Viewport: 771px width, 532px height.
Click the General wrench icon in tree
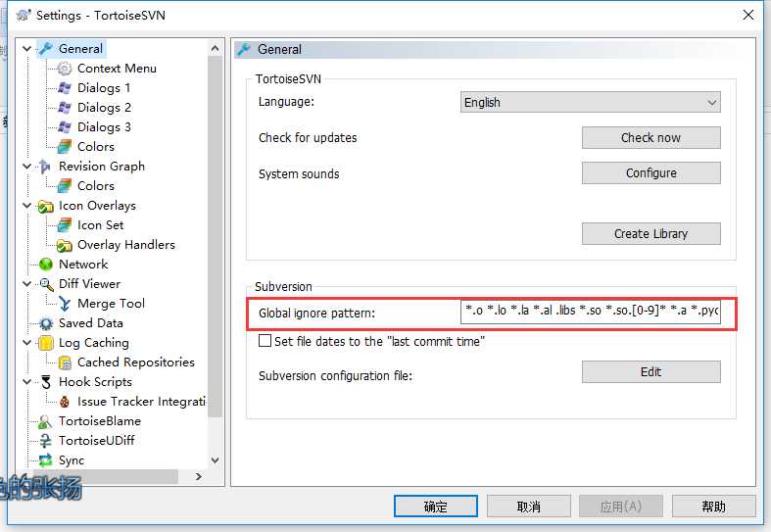(x=46, y=49)
